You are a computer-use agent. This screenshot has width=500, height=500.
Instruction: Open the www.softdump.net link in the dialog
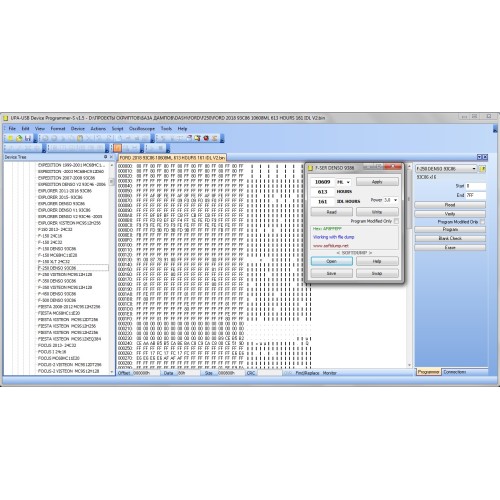pos(331,246)
